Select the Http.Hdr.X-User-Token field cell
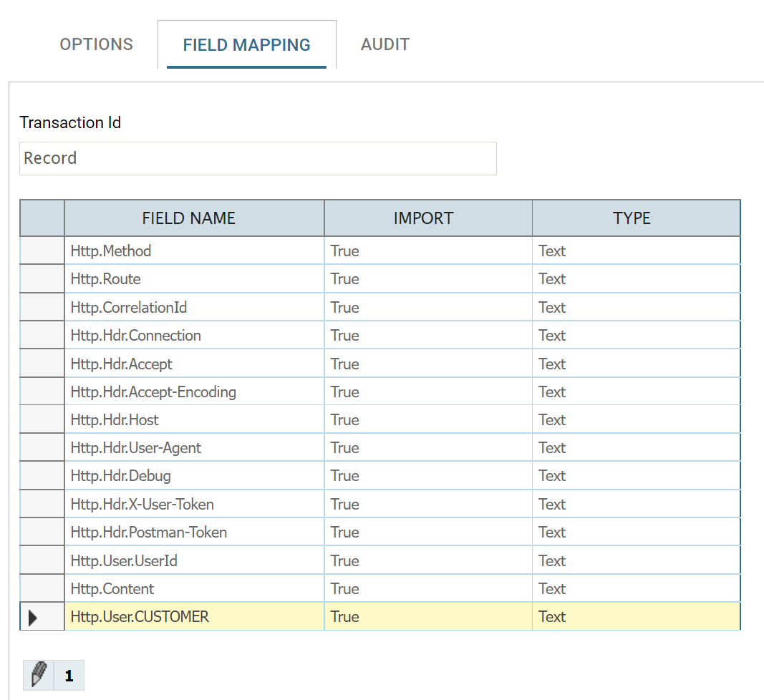Image resolution: width=764 pixels, height=700 pixels. (x=194, y=505)
